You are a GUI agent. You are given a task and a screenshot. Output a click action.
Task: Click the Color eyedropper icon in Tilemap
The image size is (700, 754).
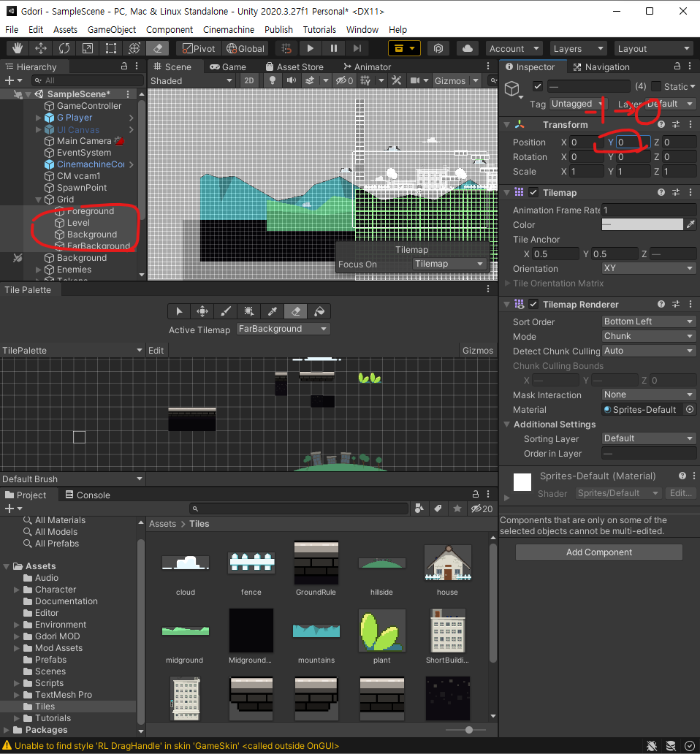tap(691, 224)
